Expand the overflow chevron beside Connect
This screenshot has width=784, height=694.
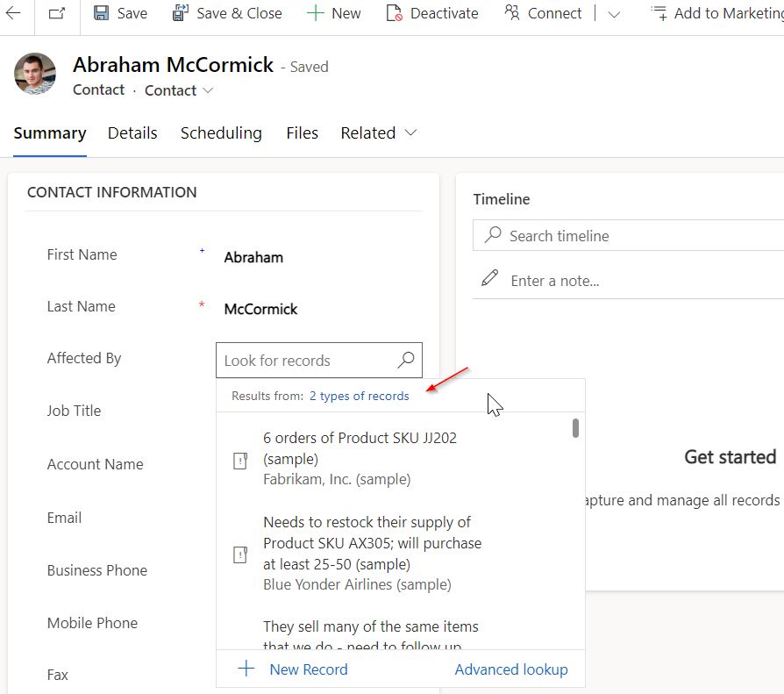tap(614, 15)
